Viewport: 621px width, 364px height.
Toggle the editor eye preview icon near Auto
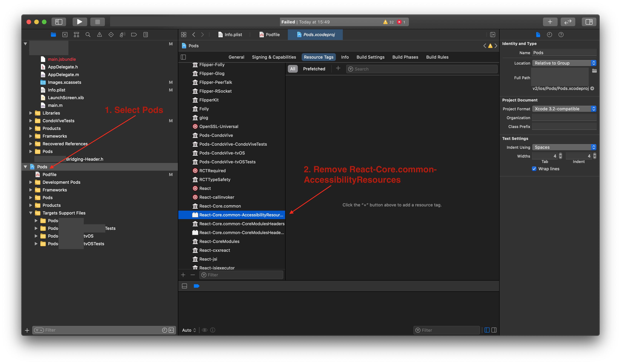pyautogui.click(x=205, y=330)
